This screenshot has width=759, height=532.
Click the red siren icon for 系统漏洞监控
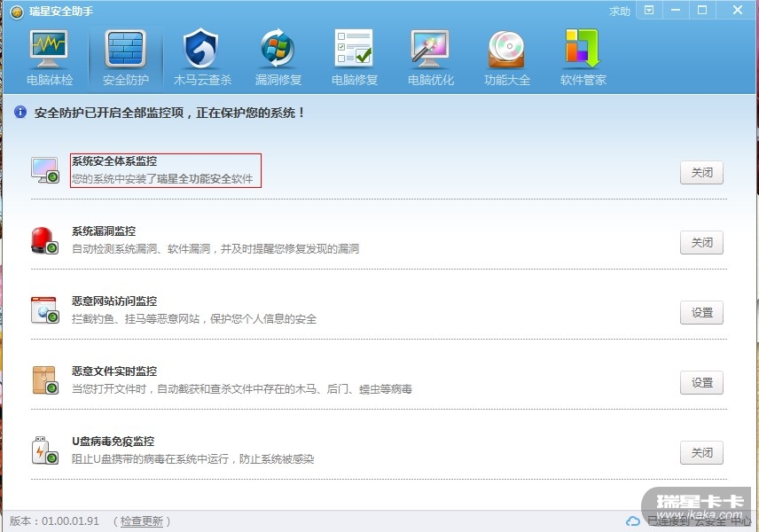click(x=44, y=240)
